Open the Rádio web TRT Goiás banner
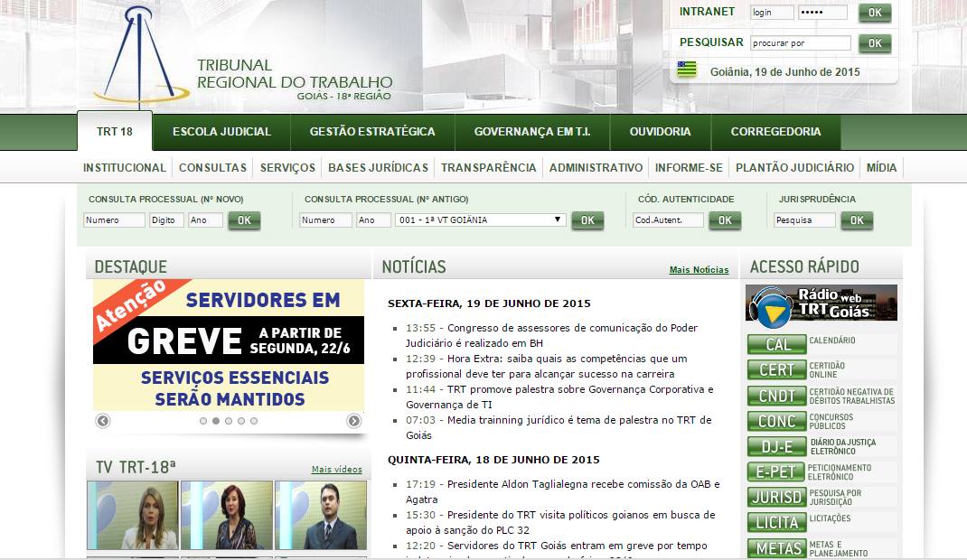 tap(821, 303)
